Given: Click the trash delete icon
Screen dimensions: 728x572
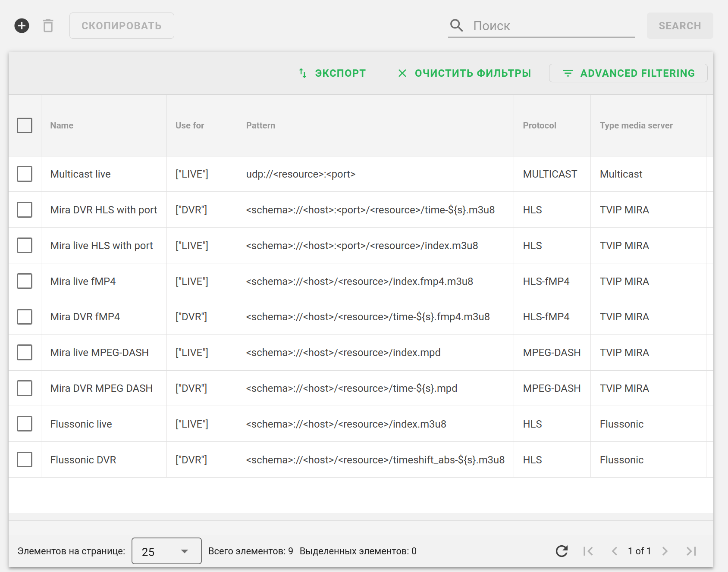Looking at the screenshot, I should click(48, 26).
